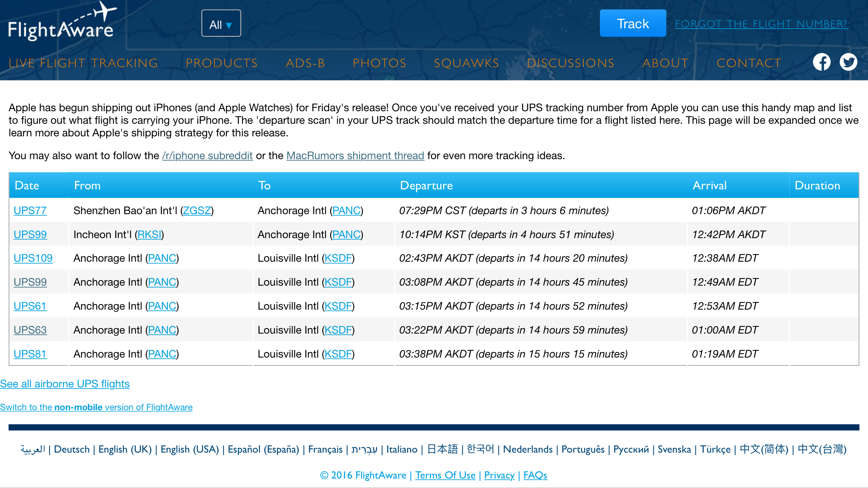Select the Arabic language link
Viewport: 868px width, 488px height.
(33, 449)
